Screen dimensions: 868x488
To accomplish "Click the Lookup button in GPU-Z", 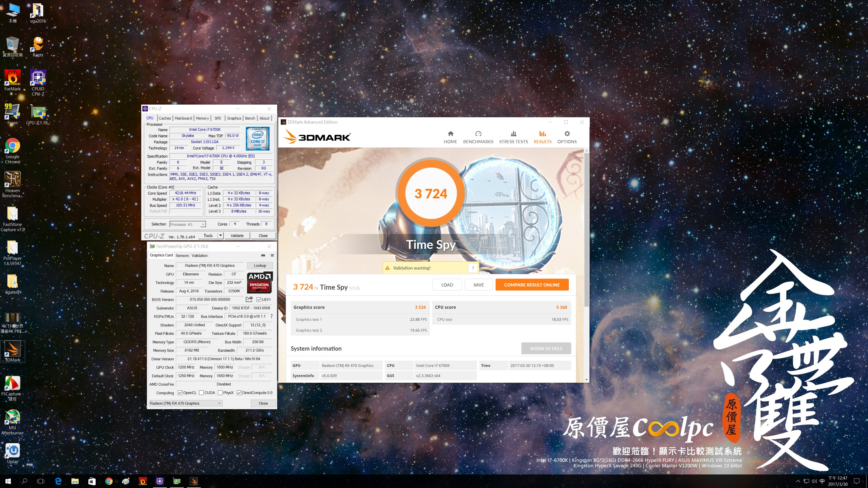I will [x=260, y=265].
